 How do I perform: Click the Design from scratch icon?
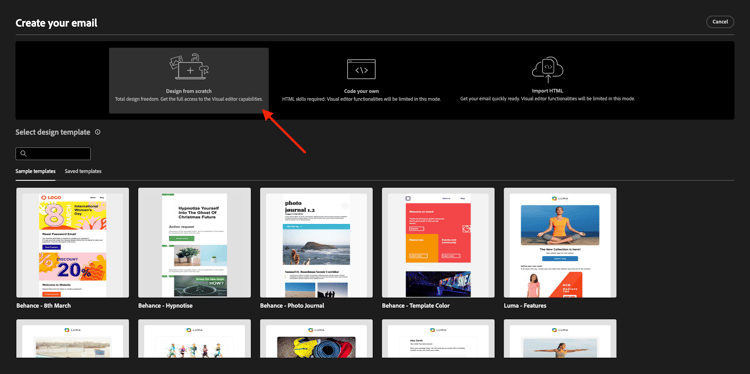click(x=189, y=67)
